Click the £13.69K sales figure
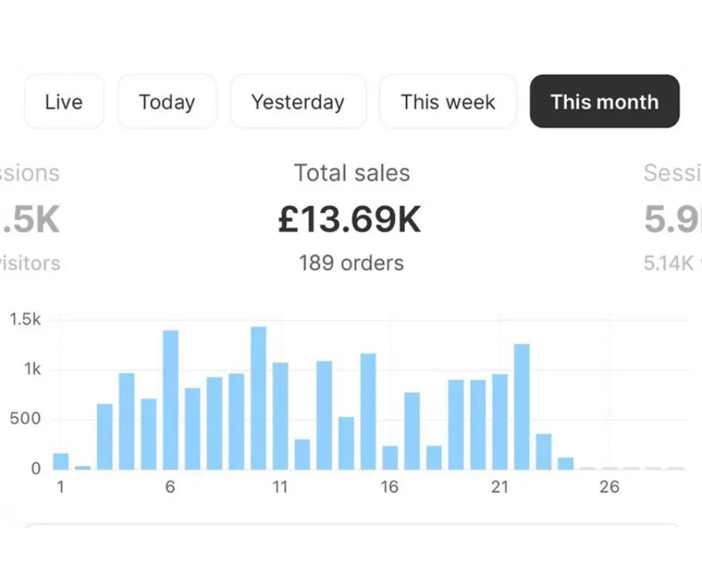Viewport: 702px width, 588px height. pos(350,219)
